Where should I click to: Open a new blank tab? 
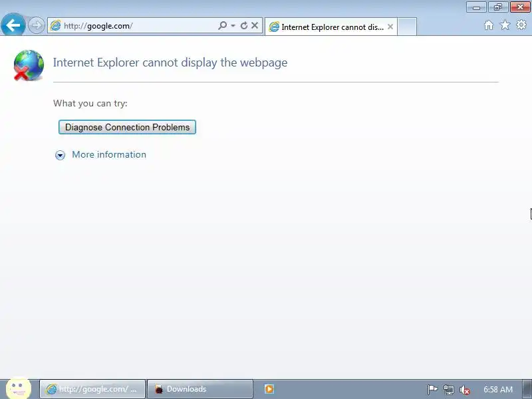pos(407,27)
